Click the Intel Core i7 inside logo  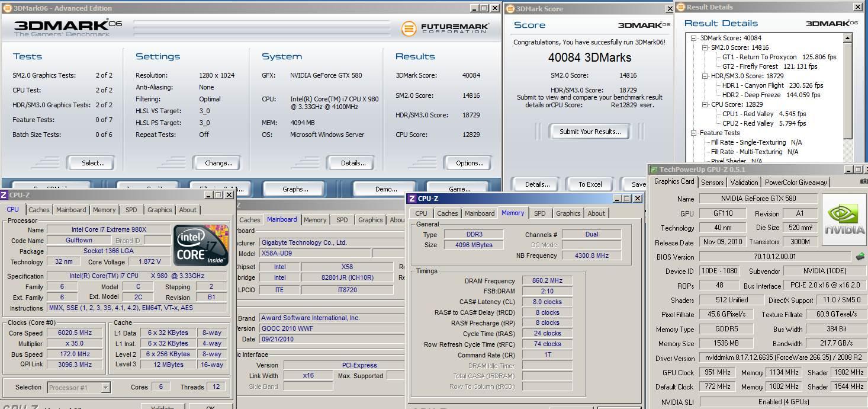click(201, 245)
